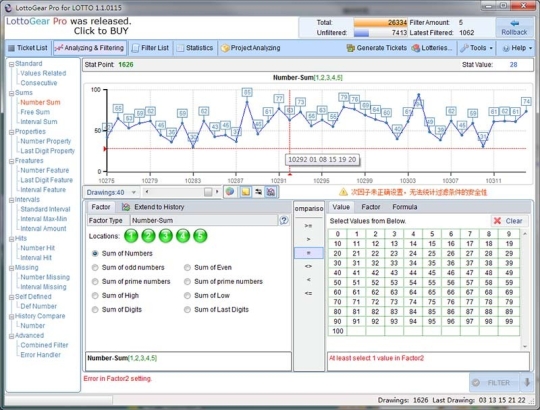The width and height of the screenshot is (540, 410).
Task: Click the chart history scrollbar thumb
Action: [x=208, y=192]
